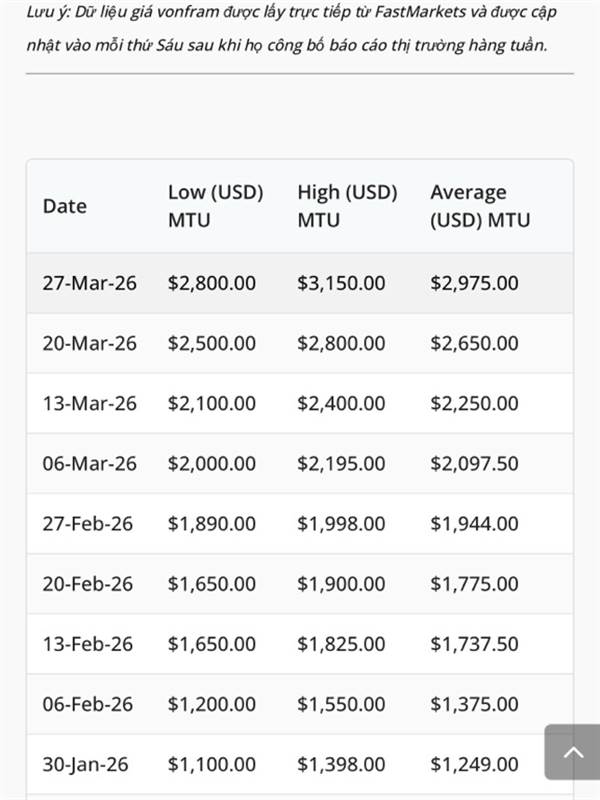Click the Date column header
The image size is (600, 800).
coord(65,206)
